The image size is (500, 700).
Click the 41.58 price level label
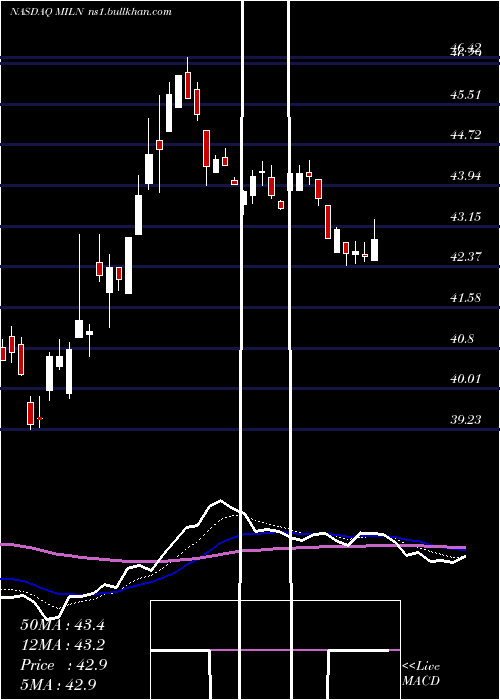tap(466, 298)
